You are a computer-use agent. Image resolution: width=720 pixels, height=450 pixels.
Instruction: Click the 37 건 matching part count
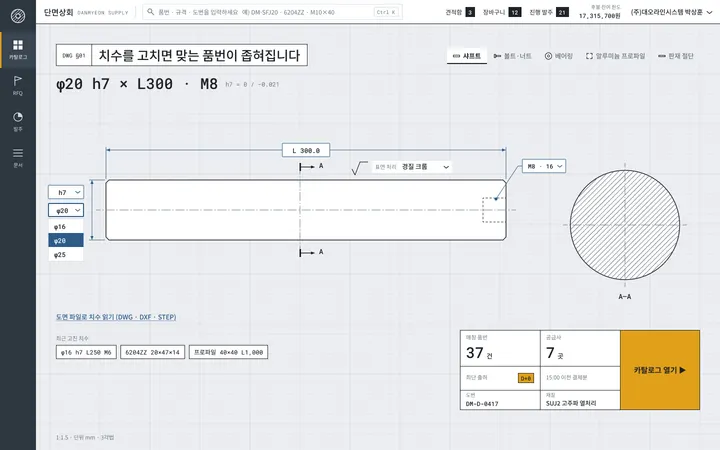(479, 353)
